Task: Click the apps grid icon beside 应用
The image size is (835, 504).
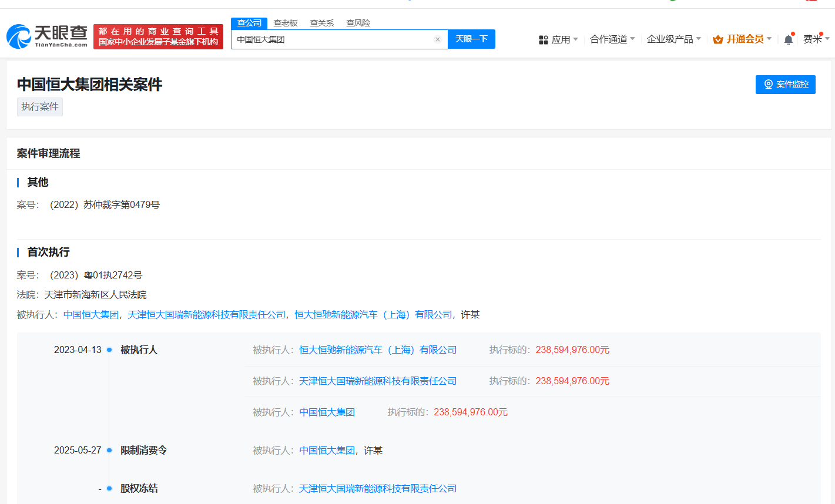Action: (542, 38)
